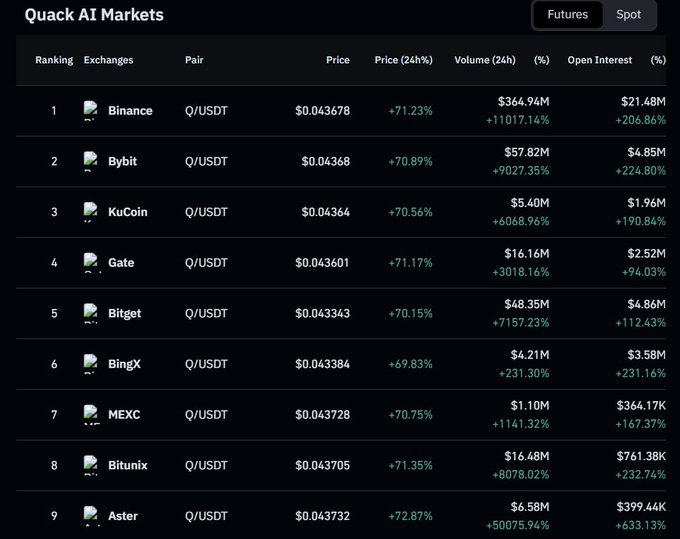Open the BingX exchange link
680x539 pixels.
pos(124,364)
